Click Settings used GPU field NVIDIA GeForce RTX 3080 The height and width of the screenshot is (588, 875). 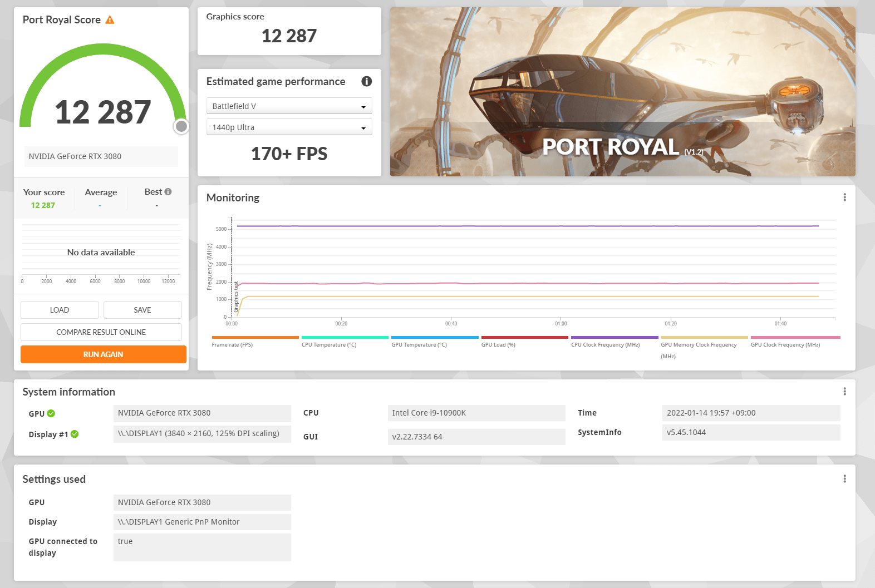click(x=202, y=502)
